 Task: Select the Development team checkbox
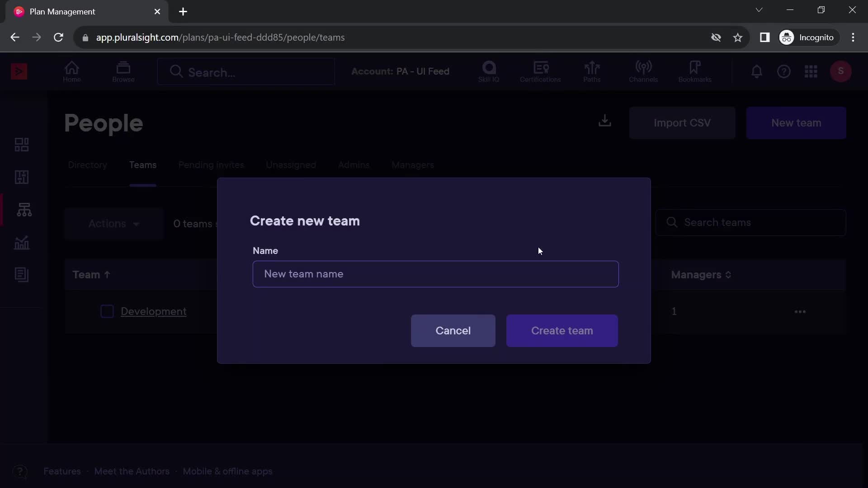coord(107,311)
